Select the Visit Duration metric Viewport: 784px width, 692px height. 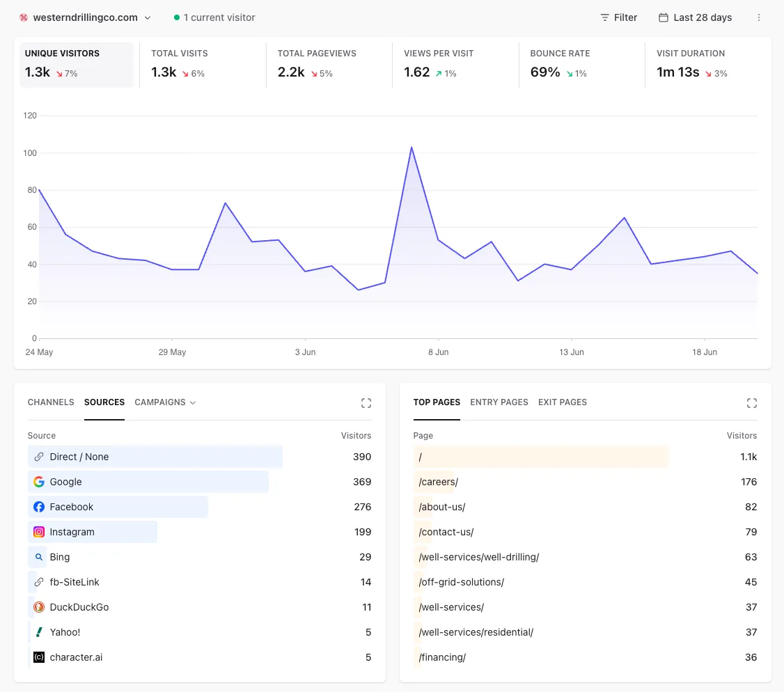tap(708, 65)
